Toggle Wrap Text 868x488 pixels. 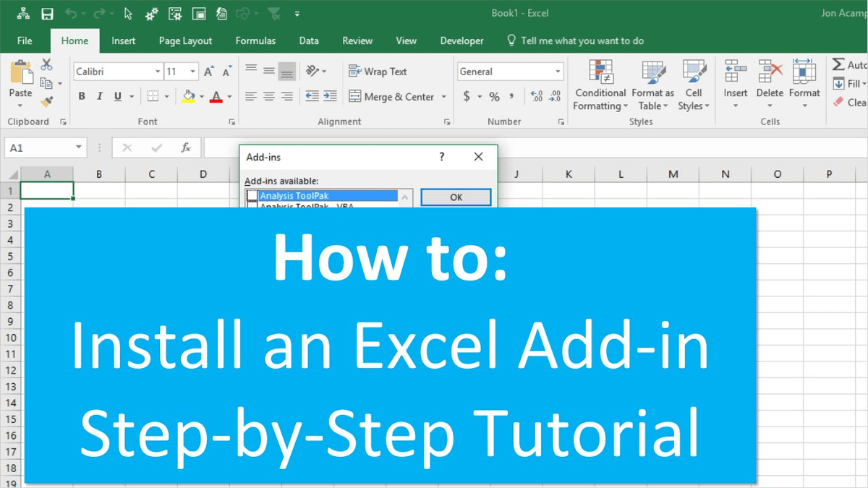[378, 72]
